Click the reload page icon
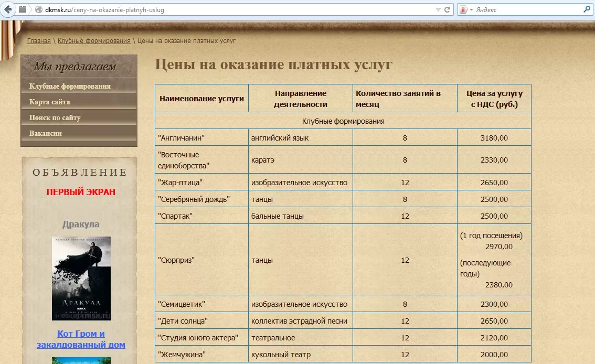Image resolution: width=595 pixels, height=364 pixels. point(448,9)
